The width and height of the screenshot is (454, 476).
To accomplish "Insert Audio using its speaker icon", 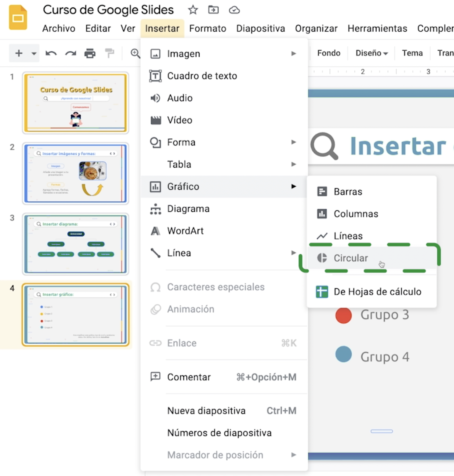I will pos(155,98).
